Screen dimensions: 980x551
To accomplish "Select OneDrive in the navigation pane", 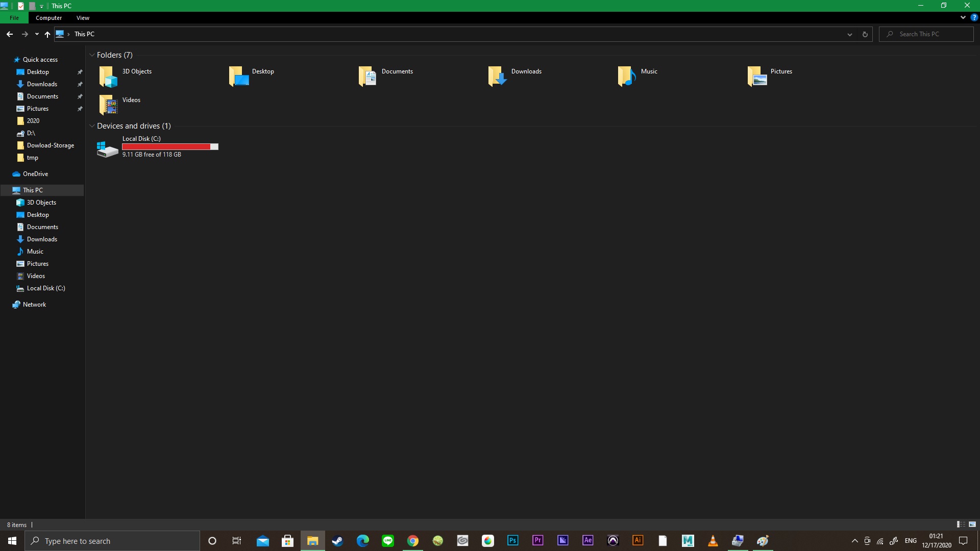I will tap(35, 174).
